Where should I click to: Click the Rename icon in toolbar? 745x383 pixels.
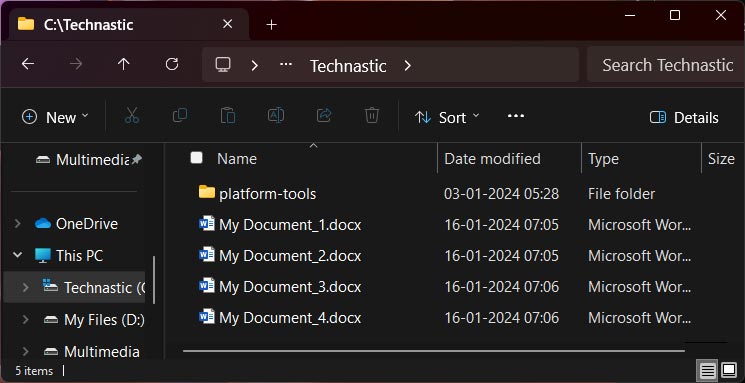[x=276, y=115]
